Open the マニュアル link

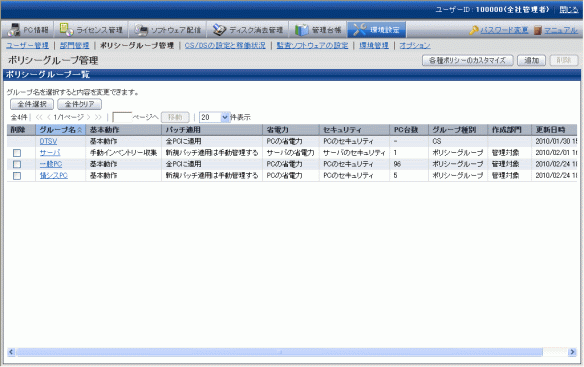[x=561, y=30]
